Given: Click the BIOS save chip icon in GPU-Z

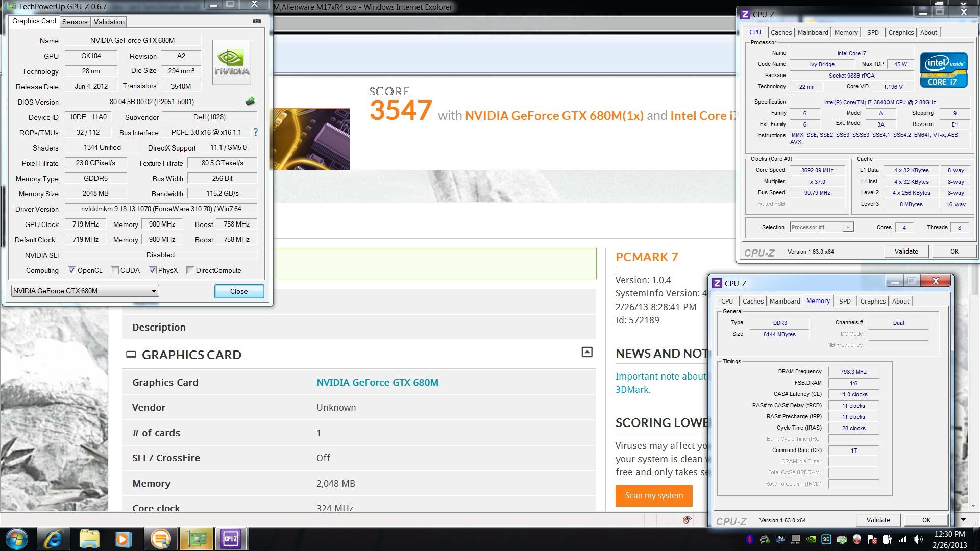Looking at the screenshot, I should pyautogui.click(x=250, y=102).
